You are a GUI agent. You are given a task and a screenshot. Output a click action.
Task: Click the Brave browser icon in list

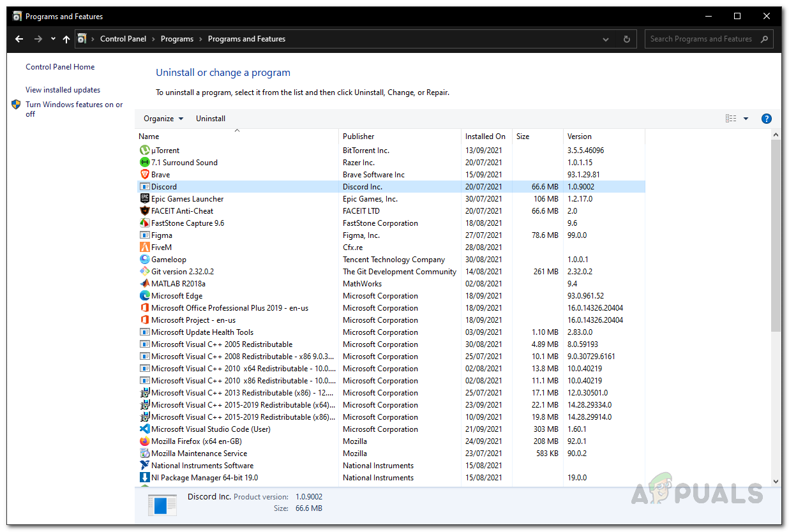(x=145, y=175)
